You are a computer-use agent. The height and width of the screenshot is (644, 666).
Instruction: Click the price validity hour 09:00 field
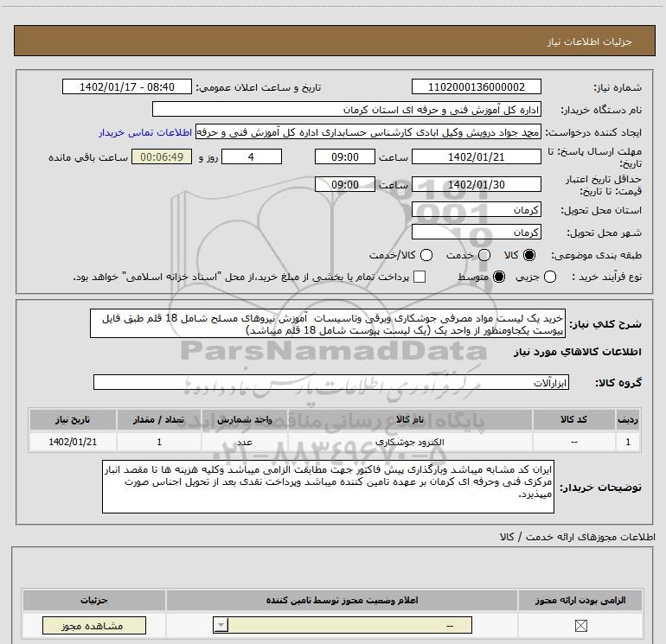[345, 184]
